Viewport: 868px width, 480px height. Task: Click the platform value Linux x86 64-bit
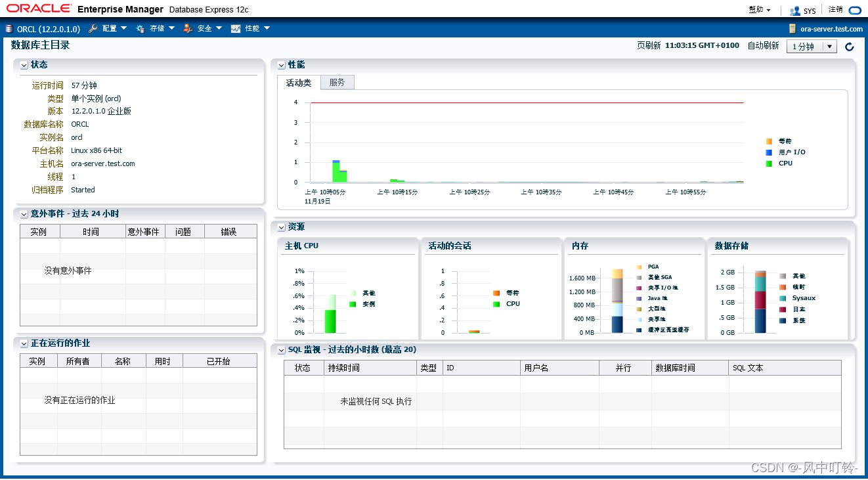(97, 150)
